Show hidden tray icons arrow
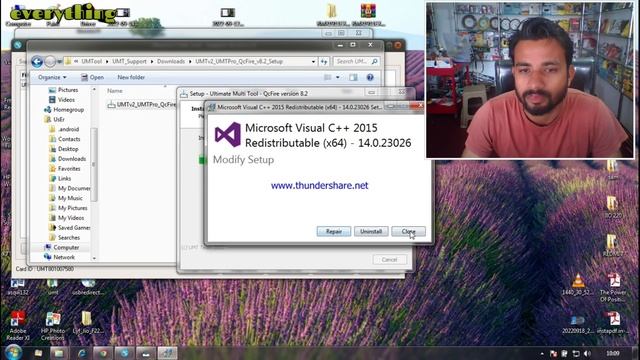Screen dimensions: 640x360 (x=542, y=353)
